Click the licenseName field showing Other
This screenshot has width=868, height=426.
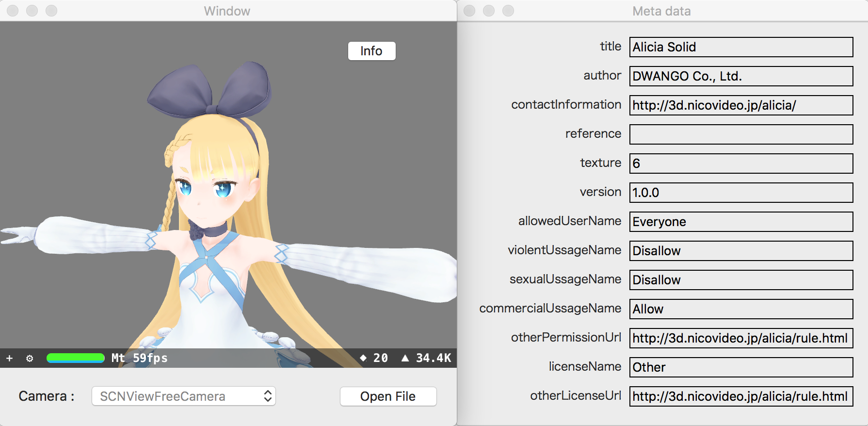click(741, 367)
